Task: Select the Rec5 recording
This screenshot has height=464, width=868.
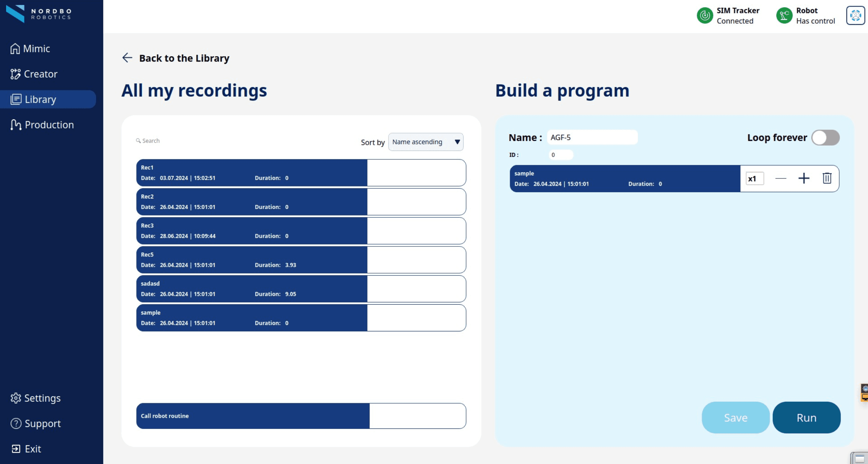Action: pyautogui.click(x=252, y=260)
